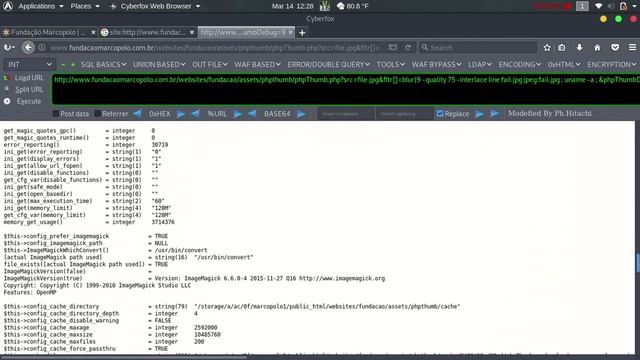Focus the Search field
The image size is (640, 360).
[478, 47]
